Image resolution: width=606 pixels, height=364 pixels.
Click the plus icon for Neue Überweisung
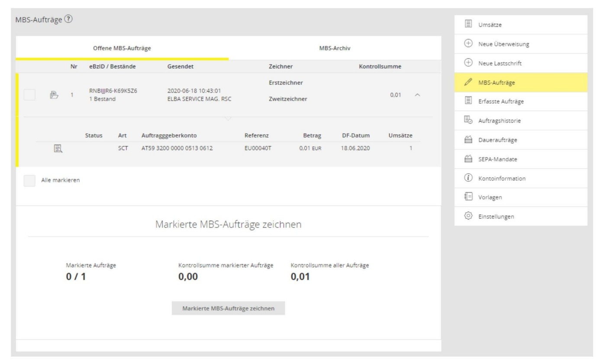click(x=468, y=44)
